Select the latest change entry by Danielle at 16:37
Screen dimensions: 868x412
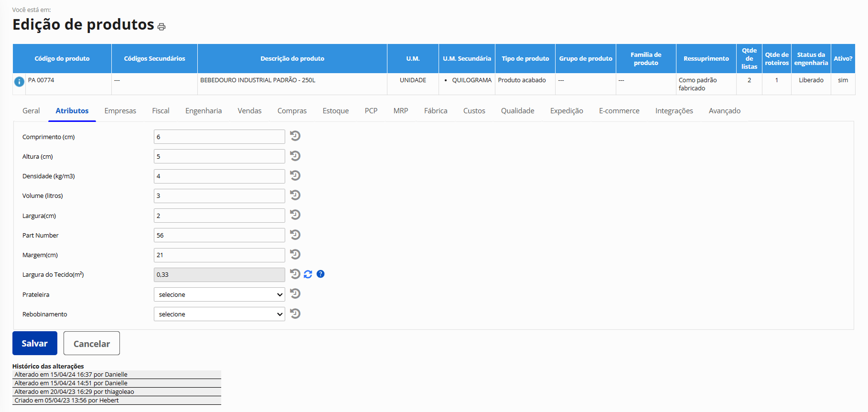[71, 375]
